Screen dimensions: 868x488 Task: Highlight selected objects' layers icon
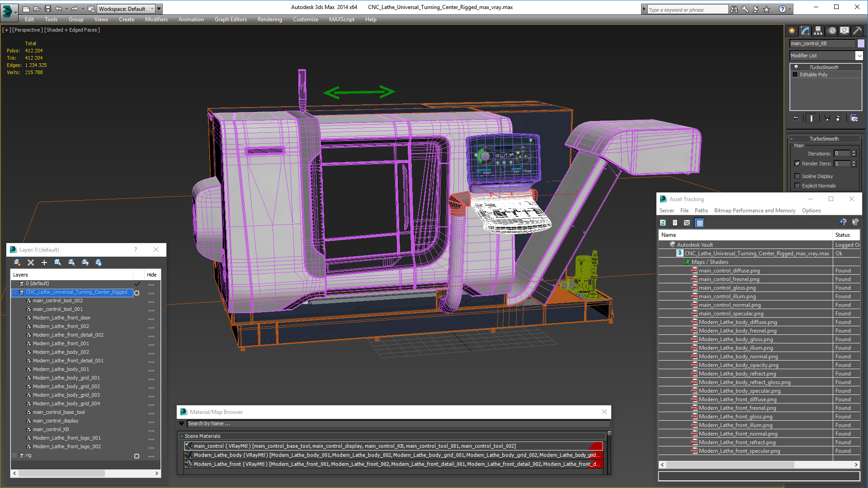tap(71, 263)
